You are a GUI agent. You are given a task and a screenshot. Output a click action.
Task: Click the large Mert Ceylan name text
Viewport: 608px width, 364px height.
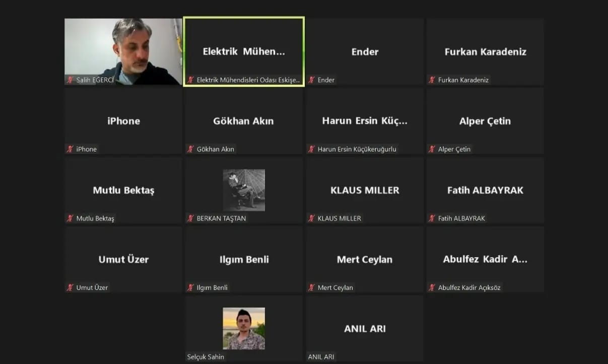tap(365, 259)
